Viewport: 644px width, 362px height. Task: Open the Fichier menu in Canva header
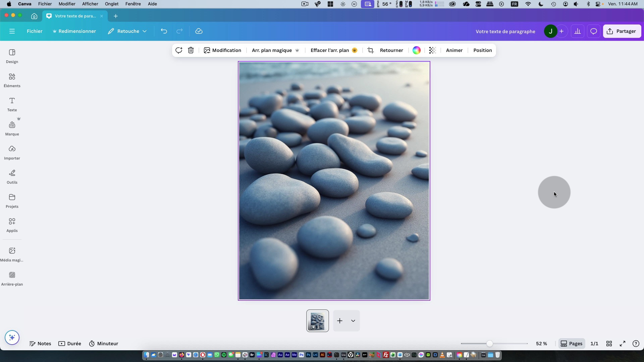point(35,31)
